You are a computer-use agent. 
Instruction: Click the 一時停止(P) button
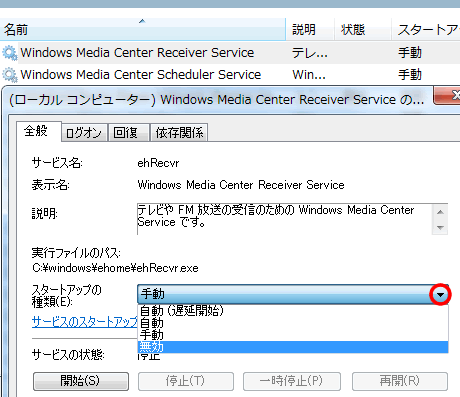click(x=292, y=381)
